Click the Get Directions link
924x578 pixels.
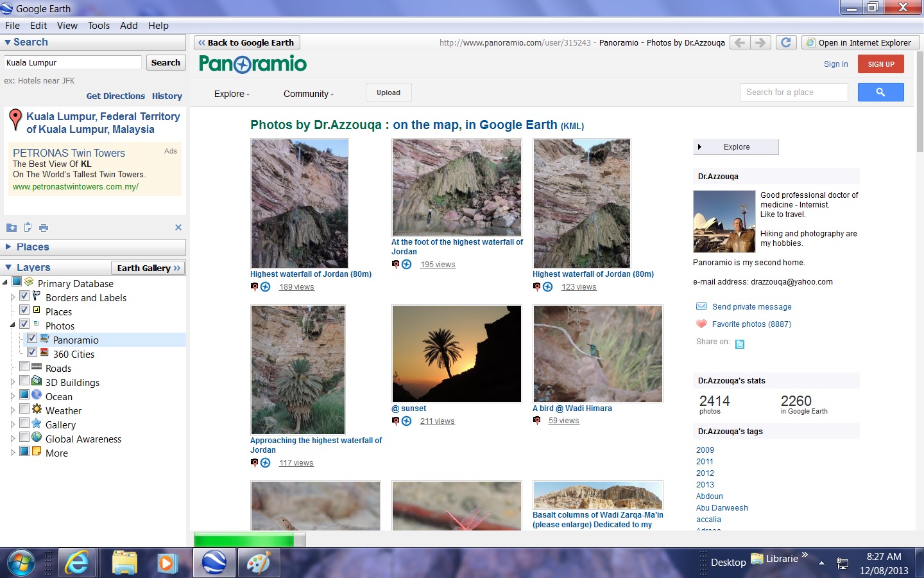pos(116,96)
